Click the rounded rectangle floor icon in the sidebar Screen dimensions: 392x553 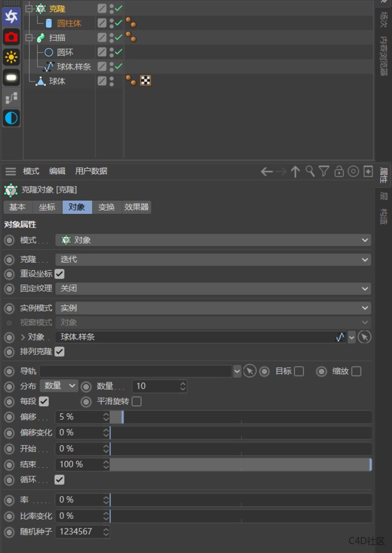pyautogui.click(x=11, y=77)
